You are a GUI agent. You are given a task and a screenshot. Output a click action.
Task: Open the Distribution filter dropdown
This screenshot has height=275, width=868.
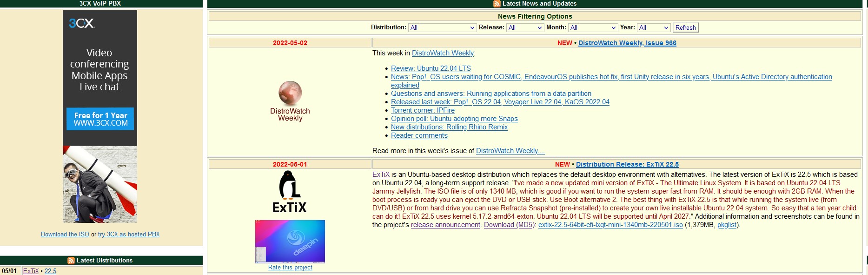442,27
